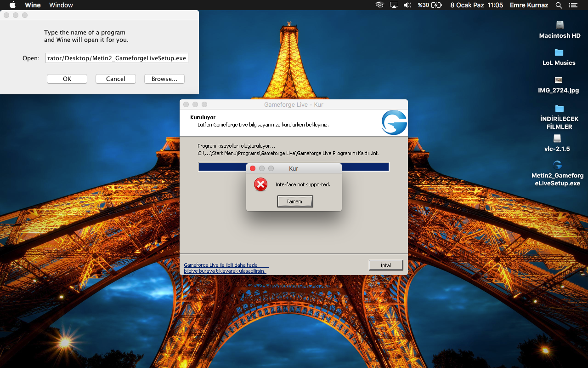The height and width of the screenshot is (368, 588).
Task: Select the Metin2_GameforgeLiveSetup.exe desktop icon
Action: pos(558,173)
